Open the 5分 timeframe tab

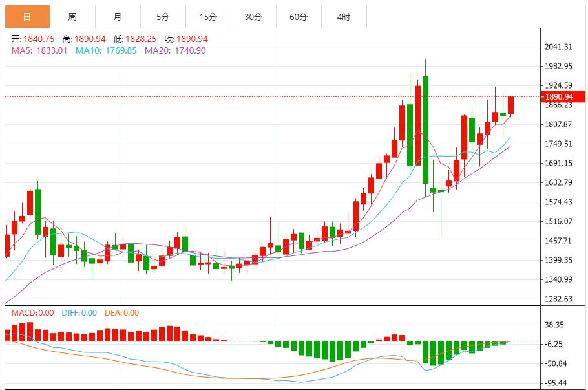(163, 17)
